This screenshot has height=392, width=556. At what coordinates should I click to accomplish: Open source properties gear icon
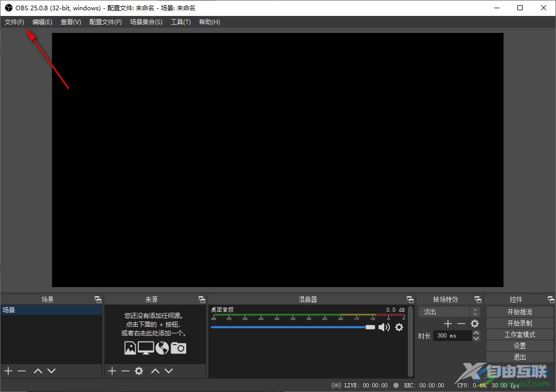139,371
